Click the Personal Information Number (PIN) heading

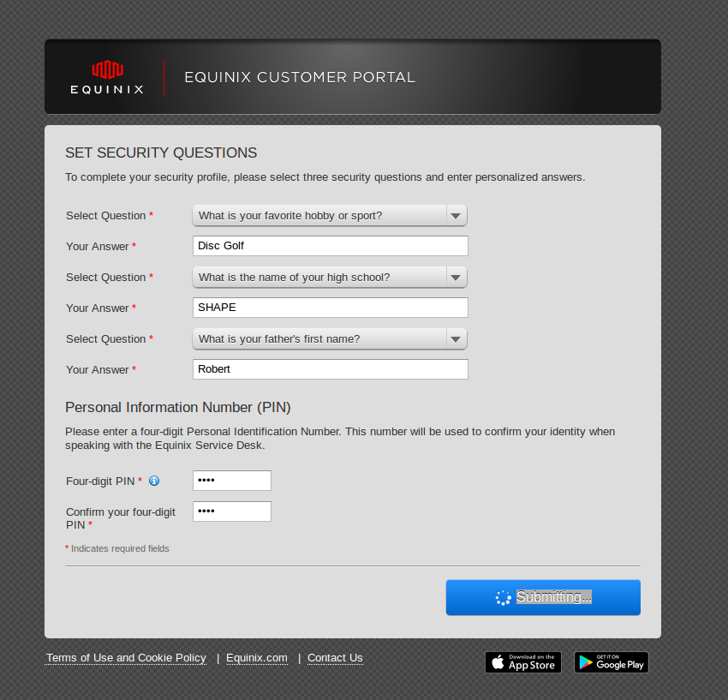point(184,407)
